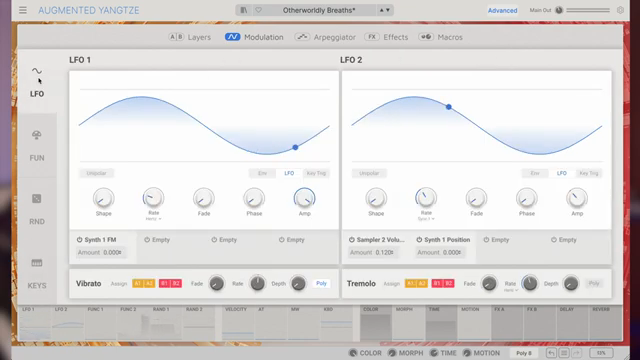The height and width of the screenshot is (360, 640).
Task: Toggle Unipolar for LFO 1
Action: (96, 173)
